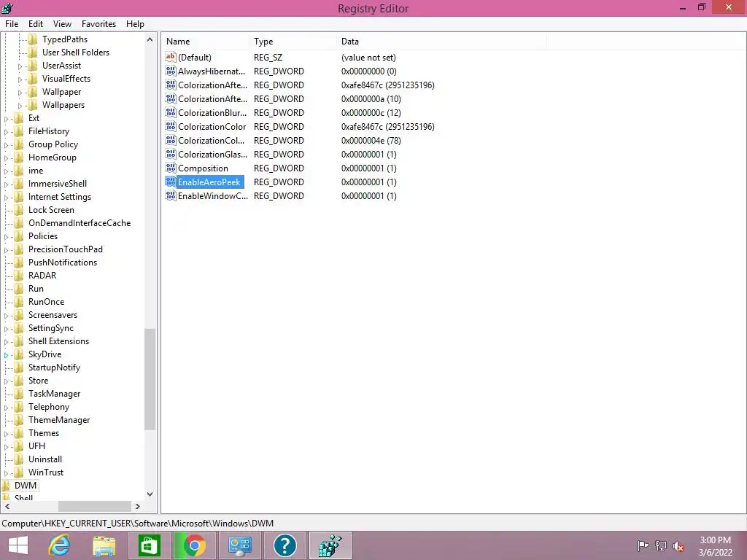The width and height of the screenshot is (747, 560).
Task: Click the tree vertical scrollbar thumb
Action: pos(150,379)
